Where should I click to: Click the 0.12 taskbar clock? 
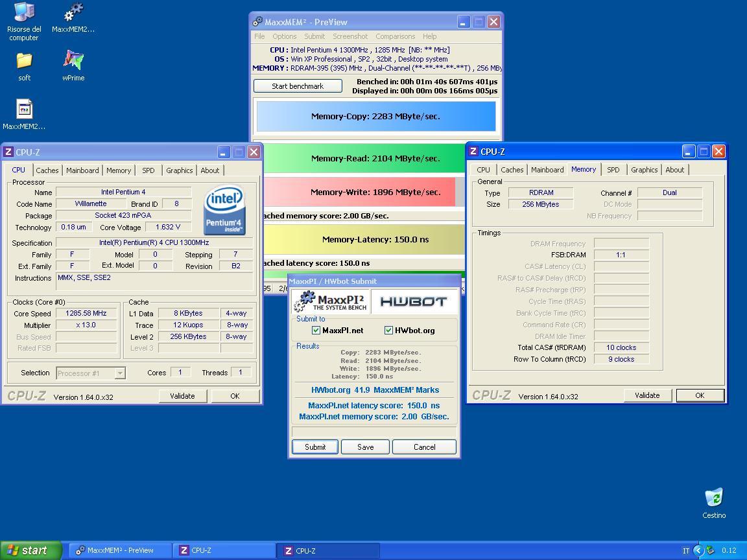click(729, 551)
